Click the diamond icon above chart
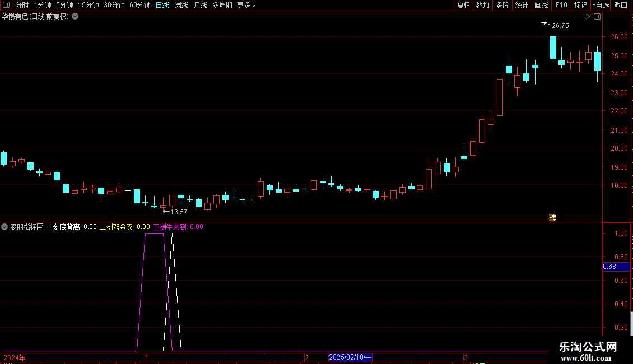The image size is (633, 364). (587, 17)
